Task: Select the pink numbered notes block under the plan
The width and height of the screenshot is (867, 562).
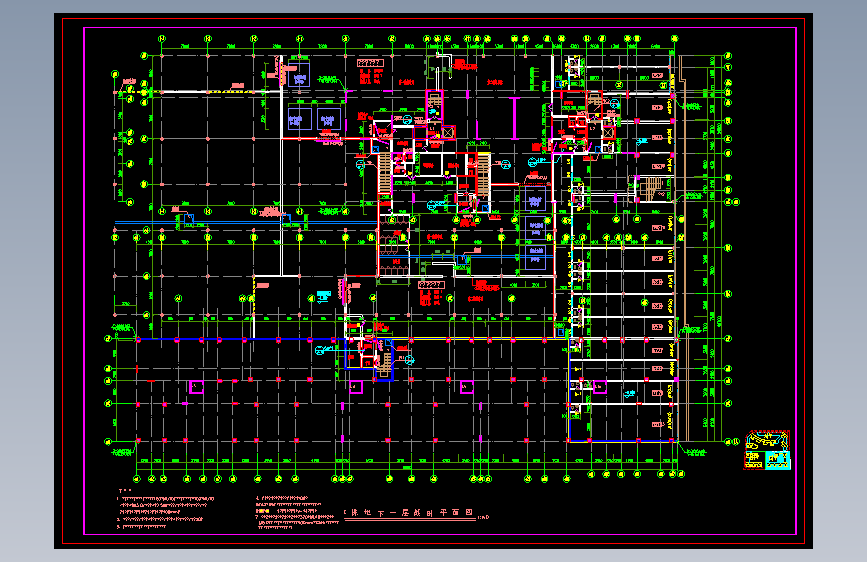Action: 228,509
